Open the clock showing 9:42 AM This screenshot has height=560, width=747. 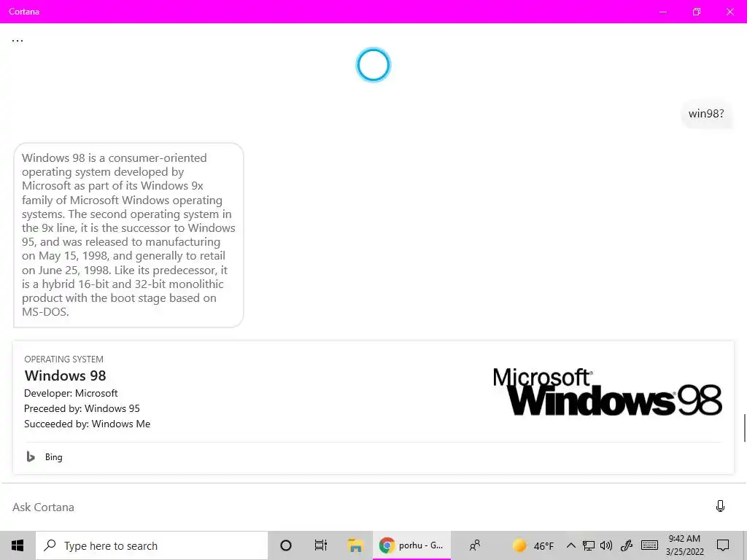[x=684, y=545]
